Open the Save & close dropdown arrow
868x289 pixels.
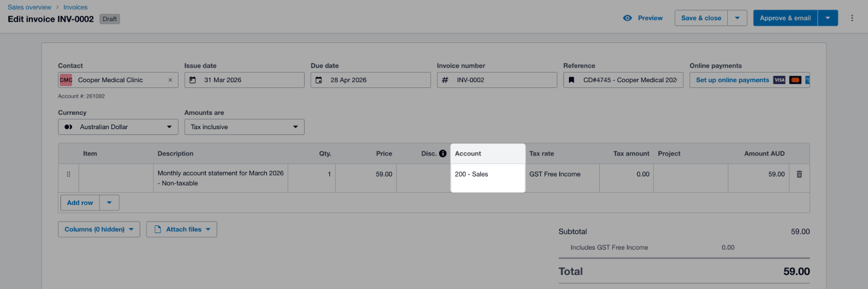click(x=737, y=18)
